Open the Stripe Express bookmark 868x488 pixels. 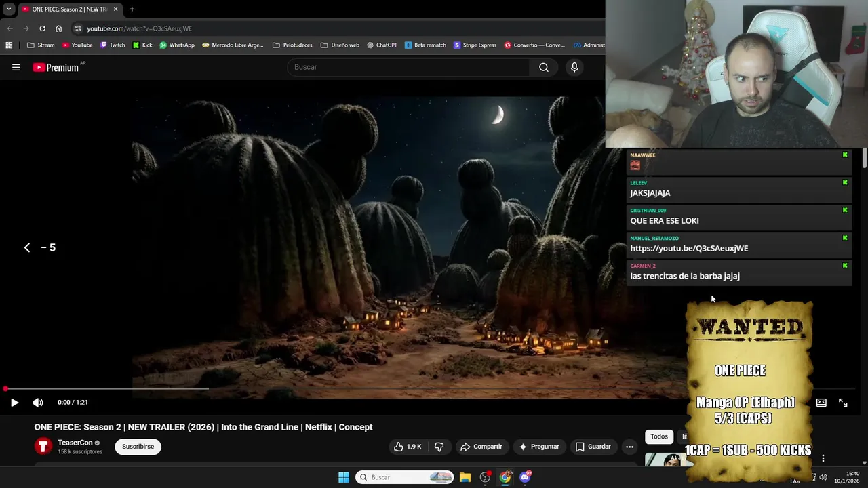pyautogui.click(x=475, y=45)
